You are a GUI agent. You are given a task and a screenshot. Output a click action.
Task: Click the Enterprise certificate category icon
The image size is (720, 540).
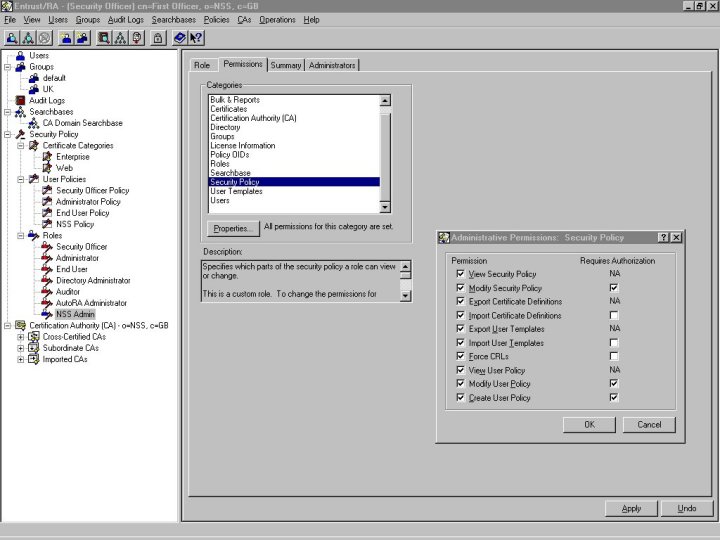[47, 157]
